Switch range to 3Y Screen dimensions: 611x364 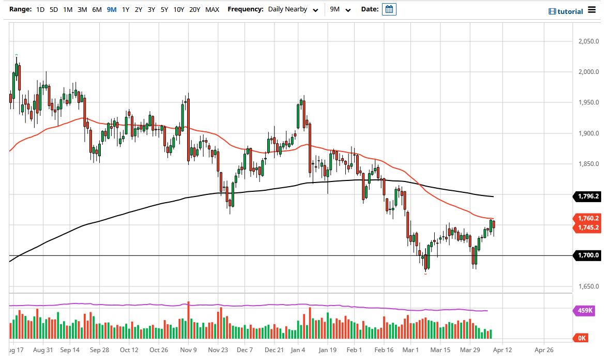151,10
